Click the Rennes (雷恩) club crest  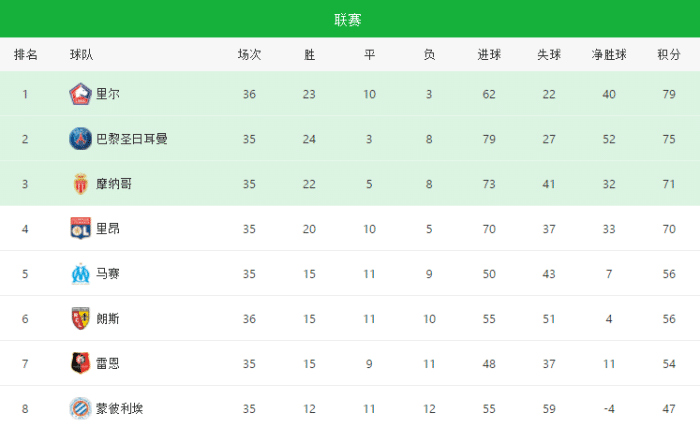(x=81, y=363)
